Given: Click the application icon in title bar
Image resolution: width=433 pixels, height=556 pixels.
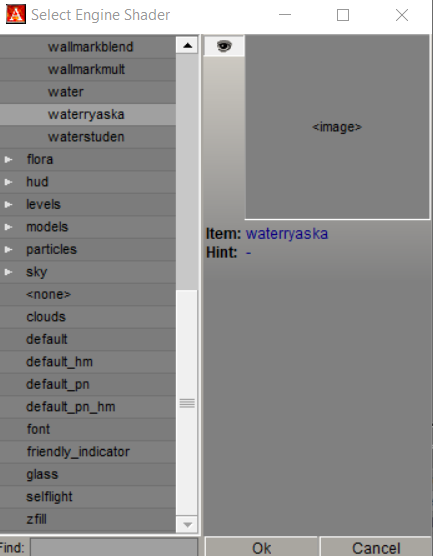Looking at the screenshot, I should 16,15.
